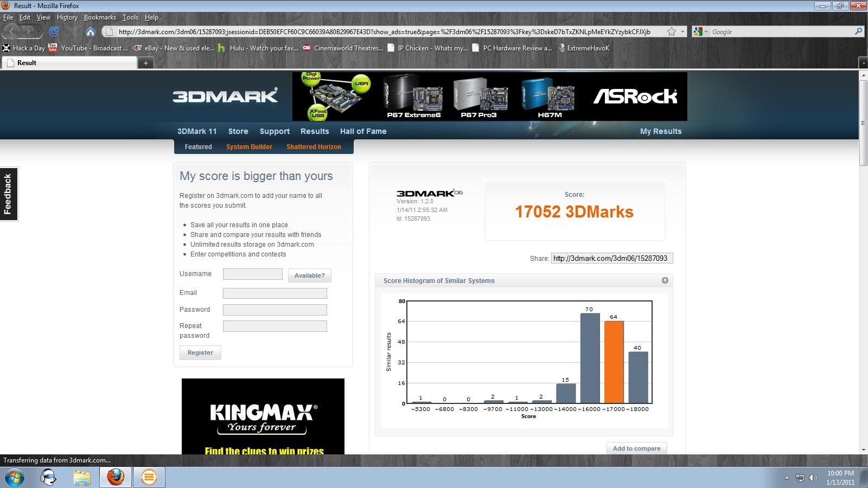Viewport: 868px width, 488px height.
Task: Focus the Username input field
Action: coord(253,274)
